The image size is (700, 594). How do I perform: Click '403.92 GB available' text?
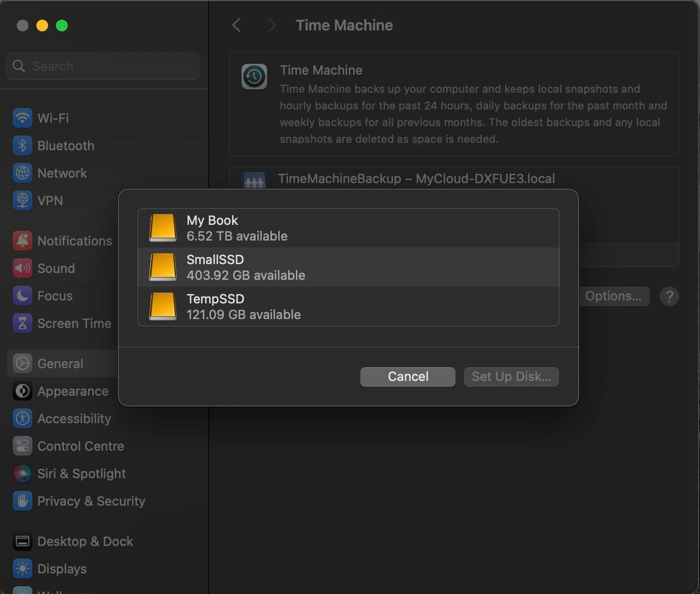pos(246,275)
